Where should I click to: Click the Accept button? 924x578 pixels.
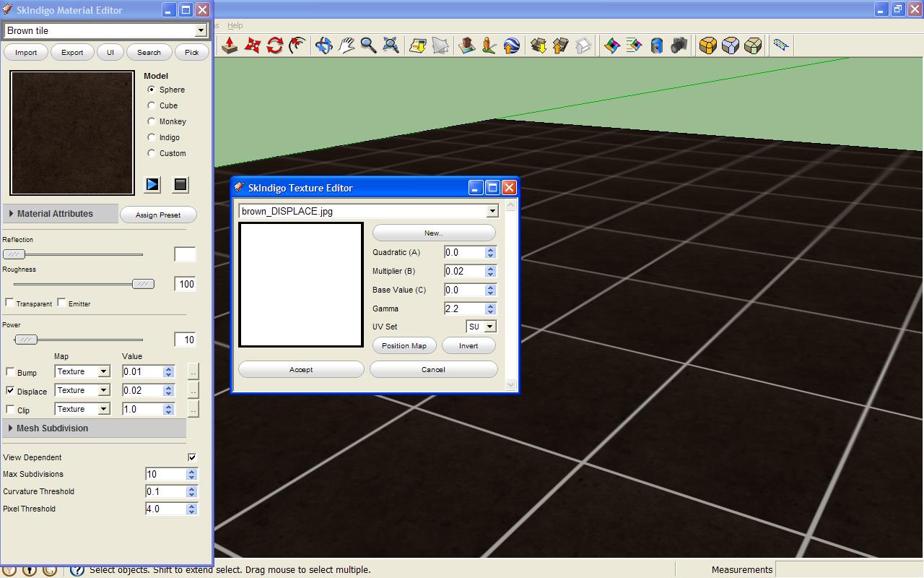pyautogui.click(x=301, y=369)
